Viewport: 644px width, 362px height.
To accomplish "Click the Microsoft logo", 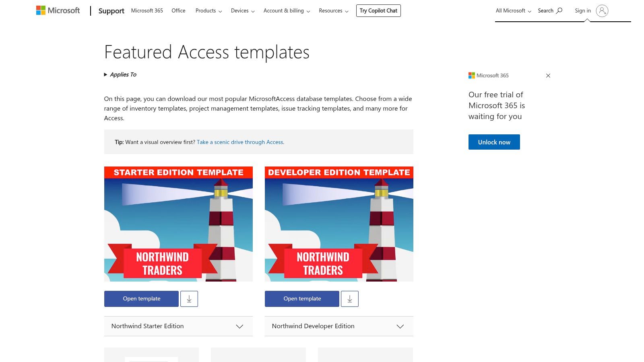I will pyautogui.click(x=58, y=10).
